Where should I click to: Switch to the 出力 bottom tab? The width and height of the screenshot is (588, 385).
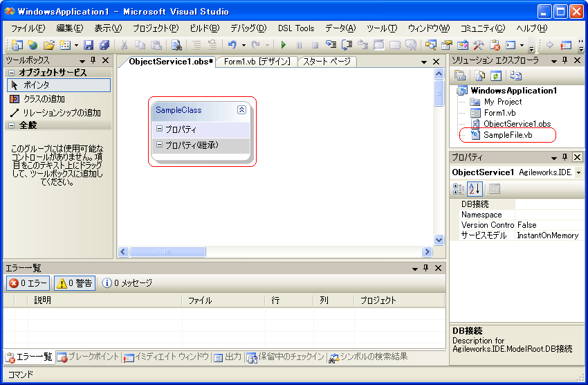pyautogui.click(x=228, y=357)
